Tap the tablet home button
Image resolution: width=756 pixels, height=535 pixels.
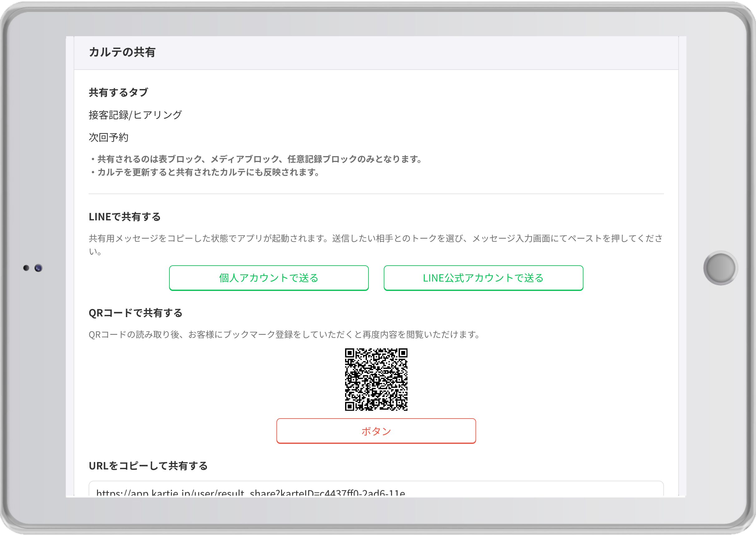(720, 268)
